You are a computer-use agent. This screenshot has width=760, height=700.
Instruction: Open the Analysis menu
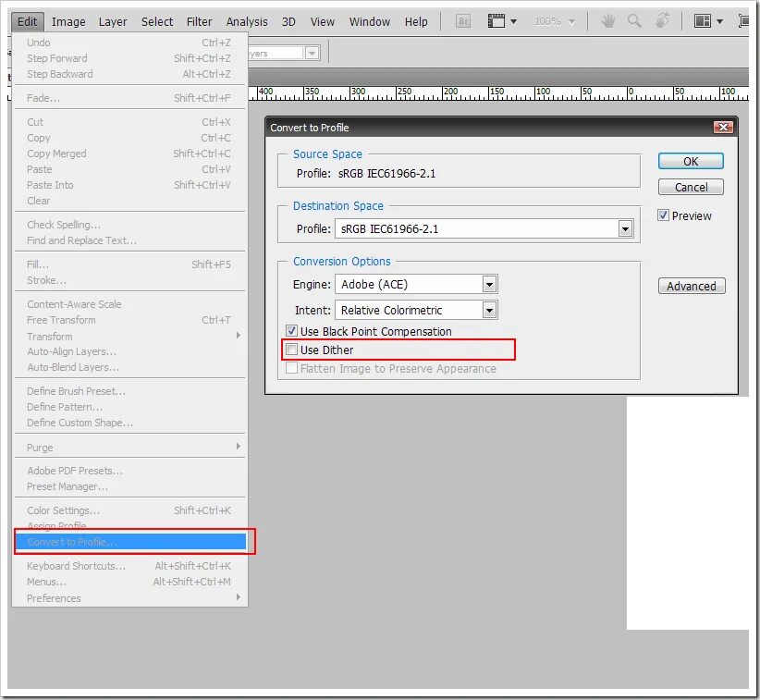[247, 22]
